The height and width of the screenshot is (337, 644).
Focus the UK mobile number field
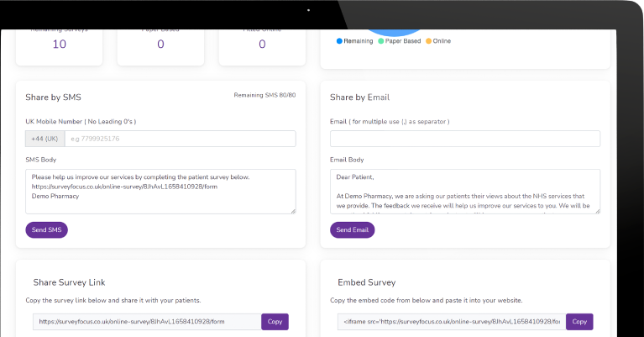click(x=181, y=139)
